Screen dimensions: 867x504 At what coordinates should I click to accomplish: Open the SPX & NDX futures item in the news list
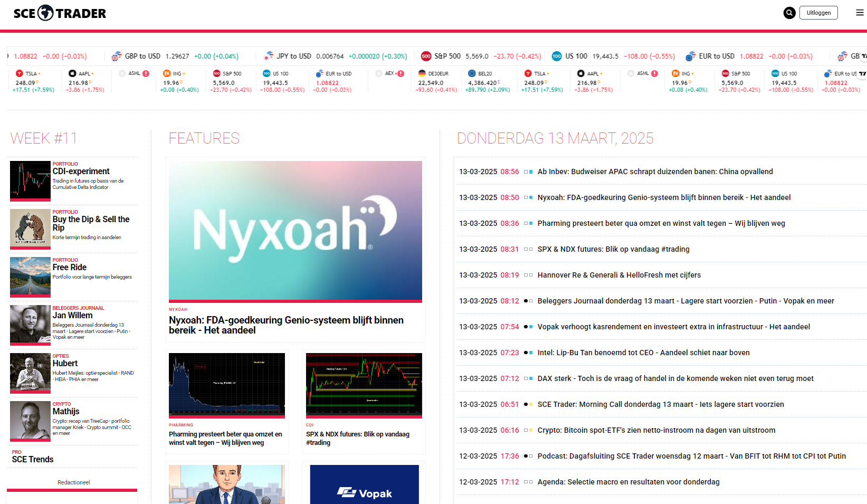[x=614, y=249]
